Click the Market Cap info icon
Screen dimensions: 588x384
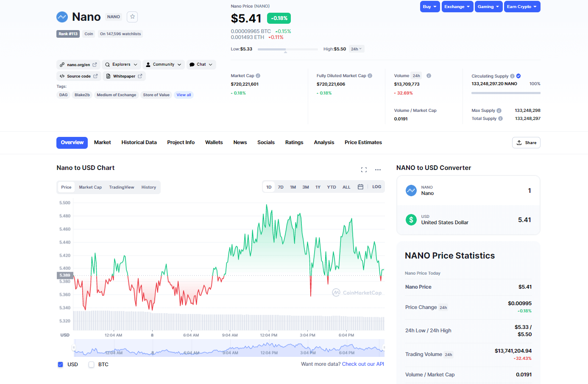258,76
